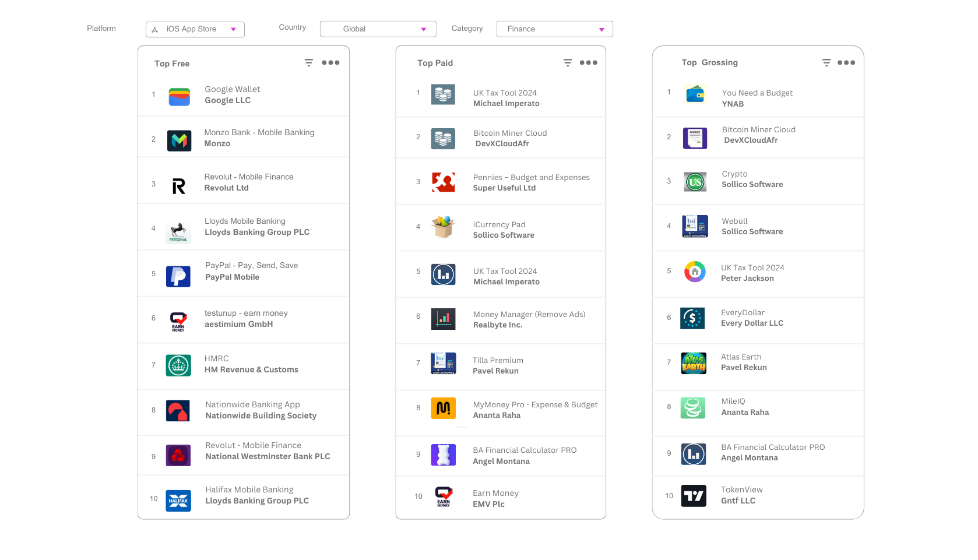Click UK Tax Tool 2024 colorful icon in Top Grossing
This screenshot has height=560, width=978.
click(x=695, y=272)
